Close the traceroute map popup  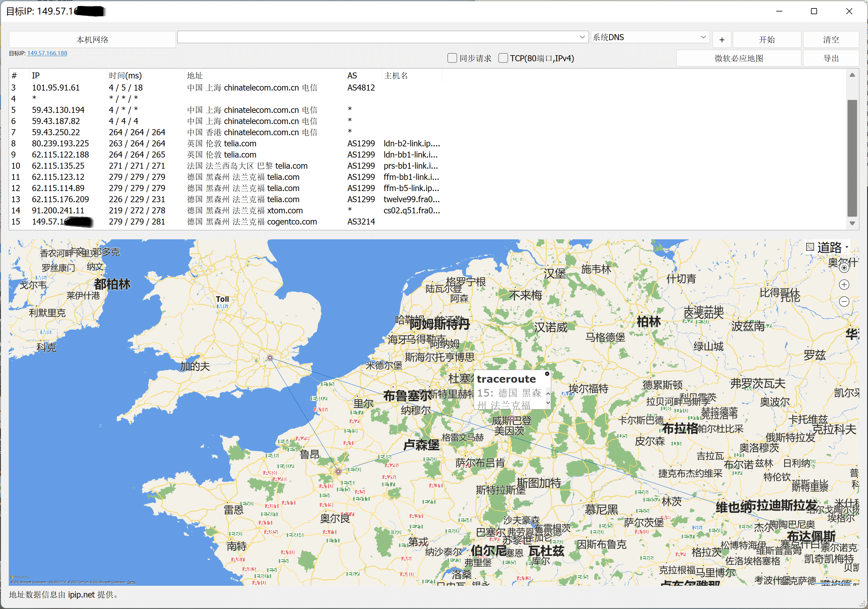coord(547,374)
